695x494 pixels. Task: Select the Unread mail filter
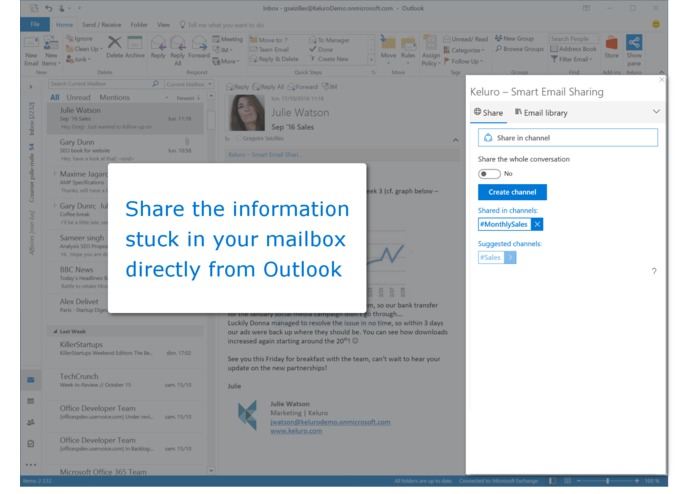tap(78, 97)
